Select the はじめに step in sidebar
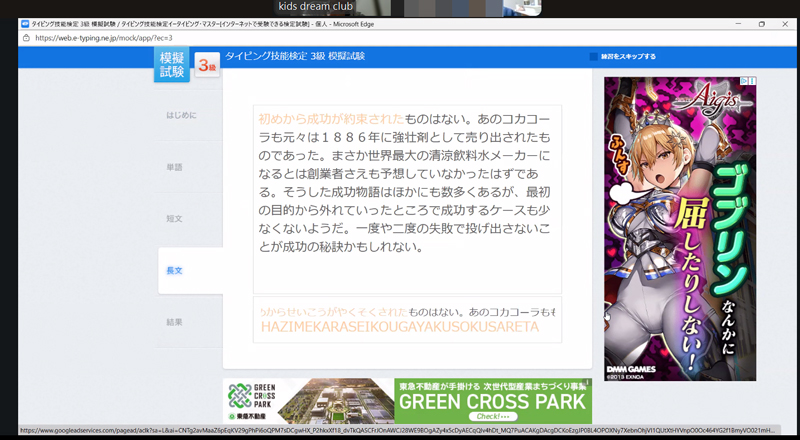Viewport: 800px width, 440px height. [x=181, y=116]
